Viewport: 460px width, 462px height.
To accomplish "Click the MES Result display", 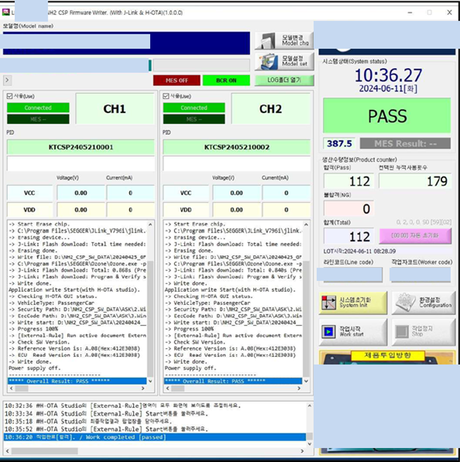I will tap(405, 144).
